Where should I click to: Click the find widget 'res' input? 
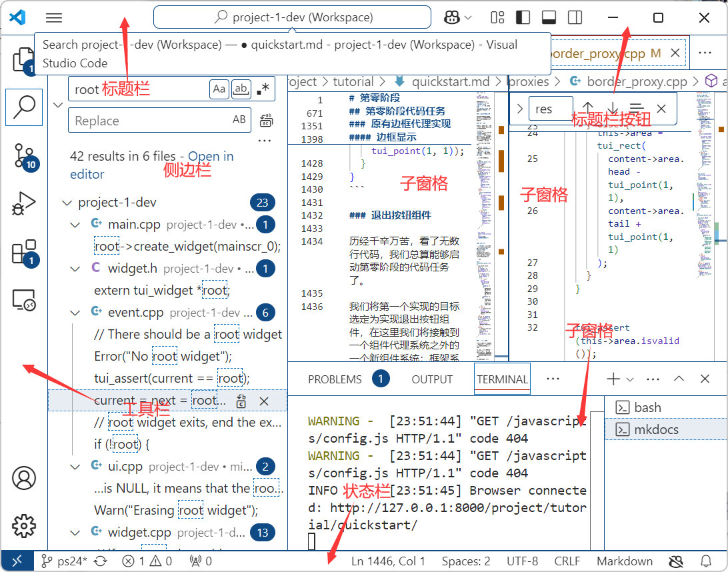tap(551, 109)
